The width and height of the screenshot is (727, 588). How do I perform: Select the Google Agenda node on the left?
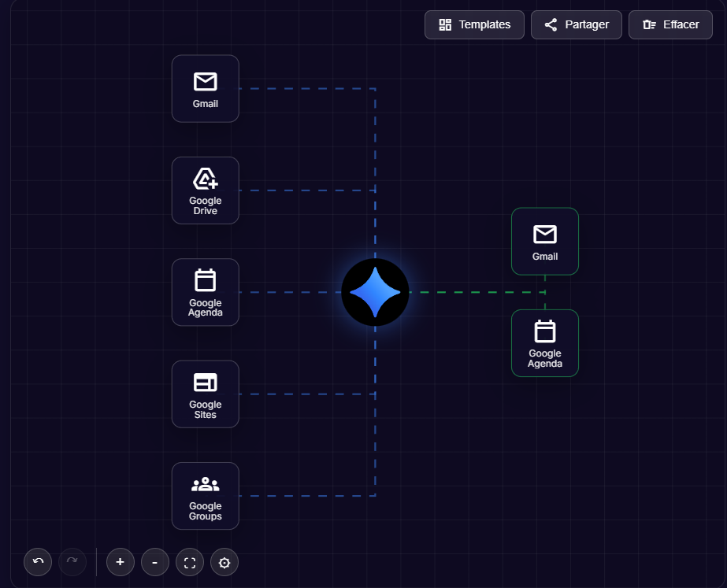click(205, 292)
